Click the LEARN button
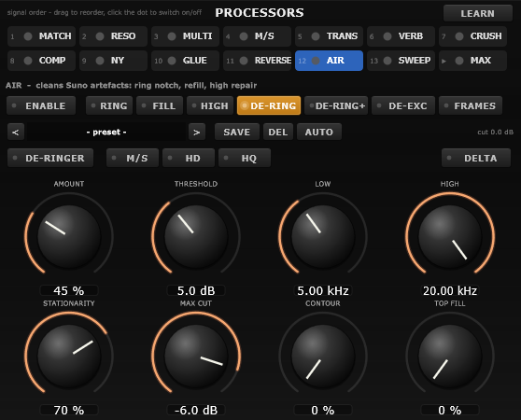Image resolution: width=521 pixels, height=420 pixels. 478,13
